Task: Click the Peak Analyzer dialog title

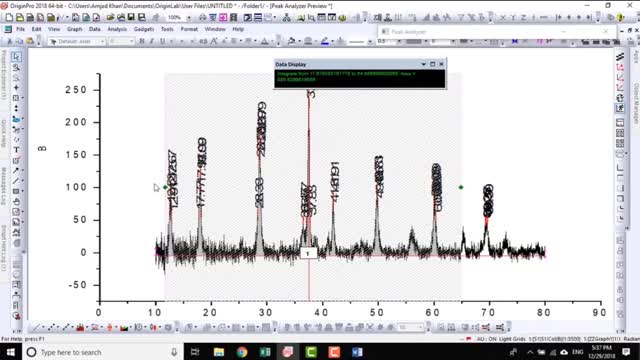Action: pyautogui.click(x=409, y=32)
